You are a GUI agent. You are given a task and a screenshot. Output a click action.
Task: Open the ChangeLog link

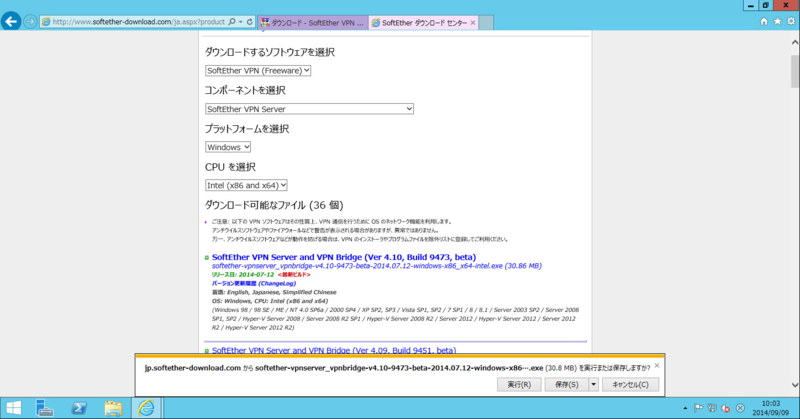[254, 283]
